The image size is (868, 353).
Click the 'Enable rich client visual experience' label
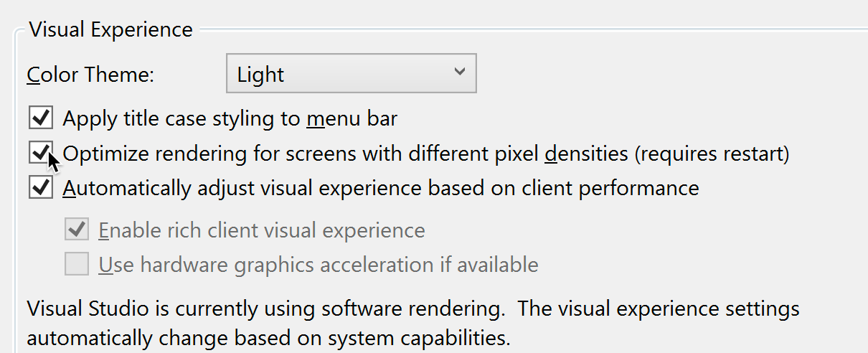coord(262,231)
